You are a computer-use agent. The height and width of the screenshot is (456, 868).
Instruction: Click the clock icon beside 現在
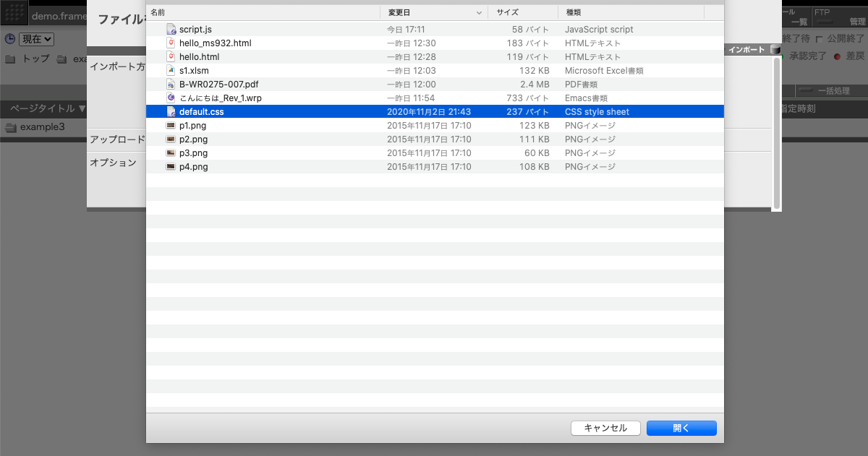coord(10,39)
